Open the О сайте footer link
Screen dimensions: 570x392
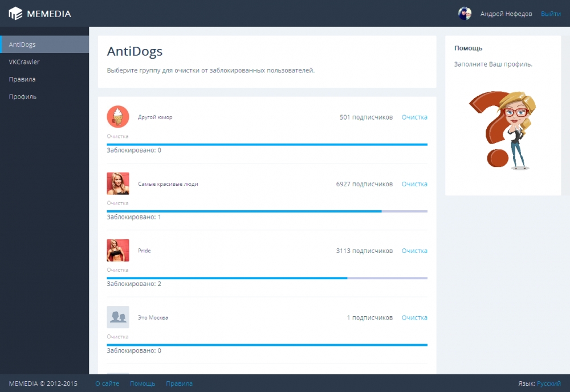coord(107,383)
